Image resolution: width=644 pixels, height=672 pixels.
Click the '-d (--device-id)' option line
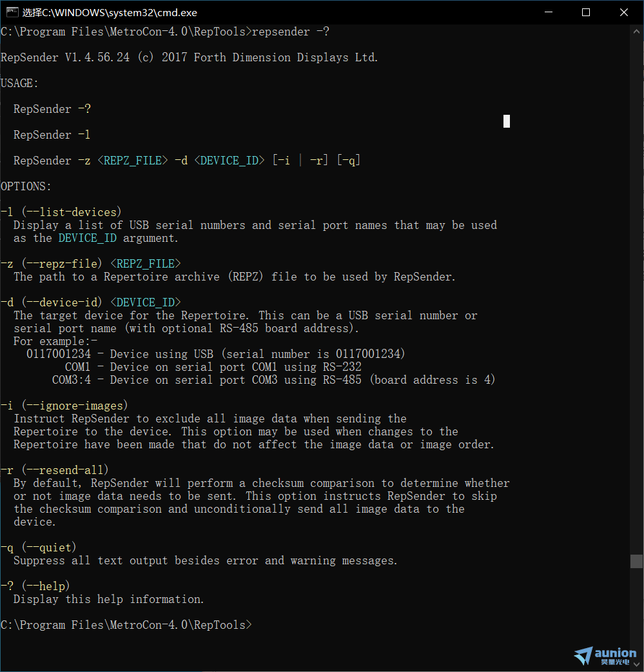pyautogui.click(x=91, y=302)
